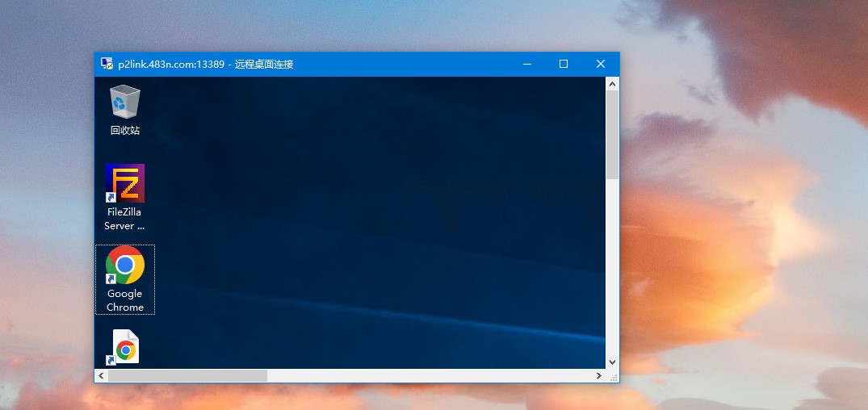The height and width of the screenshot is (410, 868).
Task: Click the 'Google Chrome' label text
Action: tap(125, 300)
